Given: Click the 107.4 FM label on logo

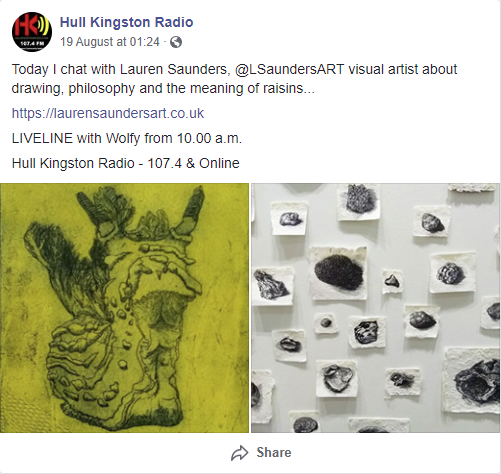Looking at the screenshot, I should [30, 43].
